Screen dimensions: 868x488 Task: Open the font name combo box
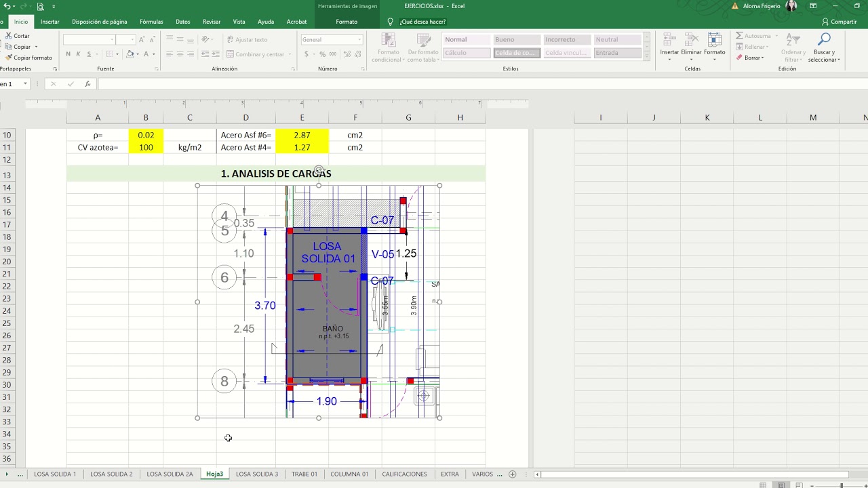click(x=89, y=40)
